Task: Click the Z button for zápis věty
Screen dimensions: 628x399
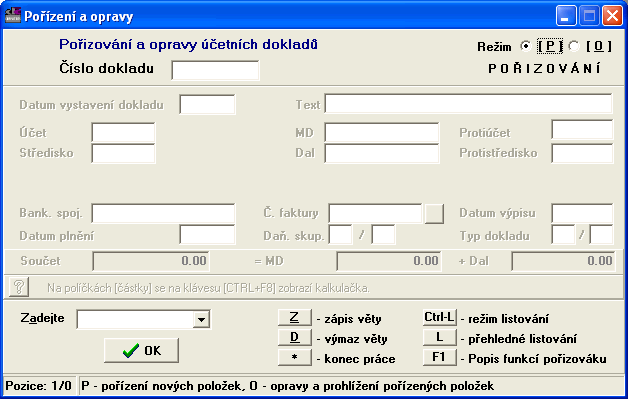Action: pos(294,317)
